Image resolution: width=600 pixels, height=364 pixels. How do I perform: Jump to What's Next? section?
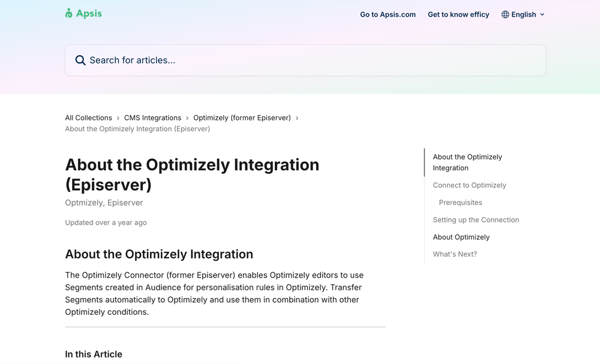455,254
